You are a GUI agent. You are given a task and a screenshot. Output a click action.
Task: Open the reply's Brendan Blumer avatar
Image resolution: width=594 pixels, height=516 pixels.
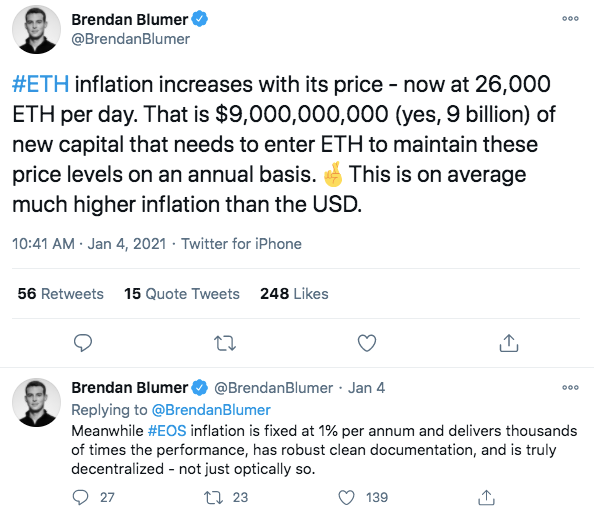click(x=36, y=402)
